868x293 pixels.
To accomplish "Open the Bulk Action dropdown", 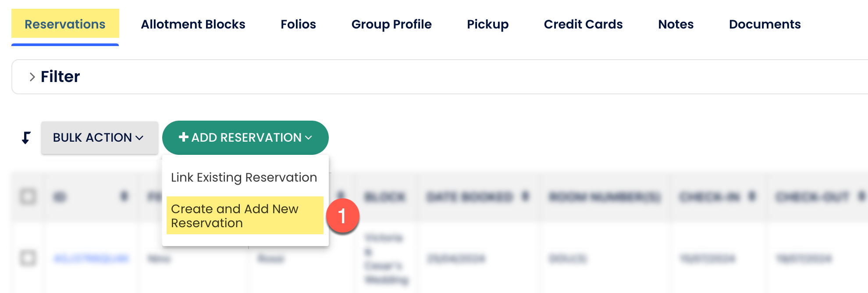I will click(x=99, y=138).
